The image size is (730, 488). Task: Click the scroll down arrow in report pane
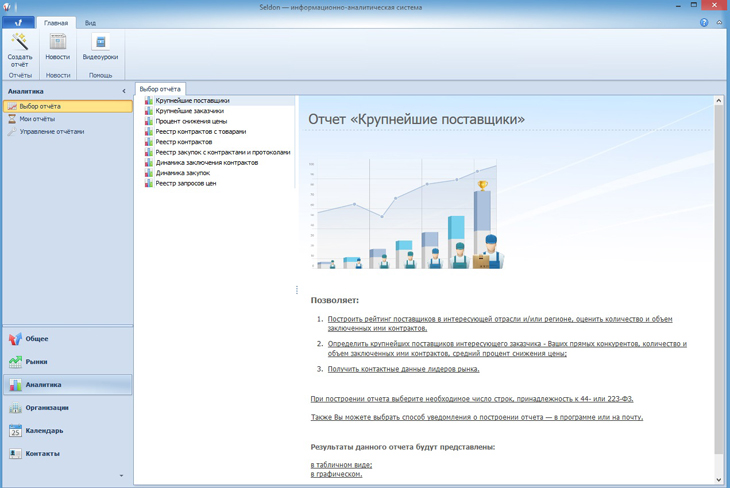(719, 479)
